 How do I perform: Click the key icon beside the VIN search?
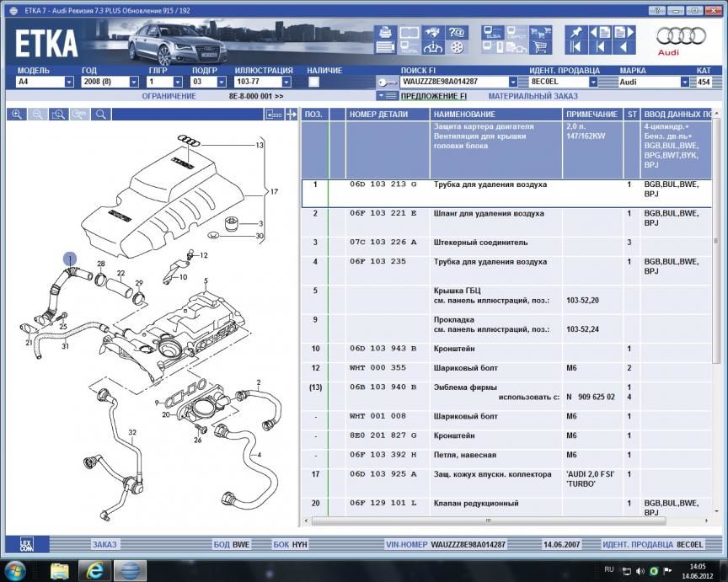388,83
